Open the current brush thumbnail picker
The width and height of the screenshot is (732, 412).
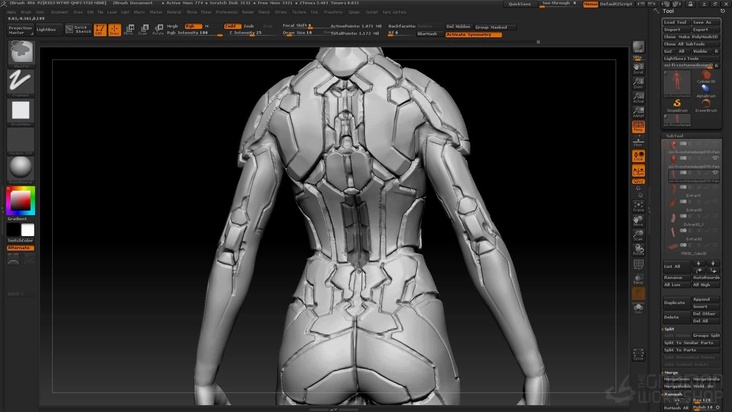(x=21, y=52)
